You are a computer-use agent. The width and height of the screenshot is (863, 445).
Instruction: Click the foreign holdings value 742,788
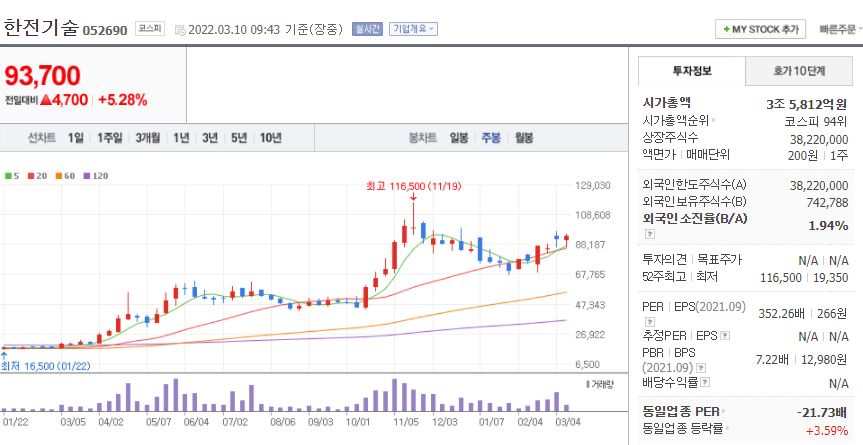(827, 203)
